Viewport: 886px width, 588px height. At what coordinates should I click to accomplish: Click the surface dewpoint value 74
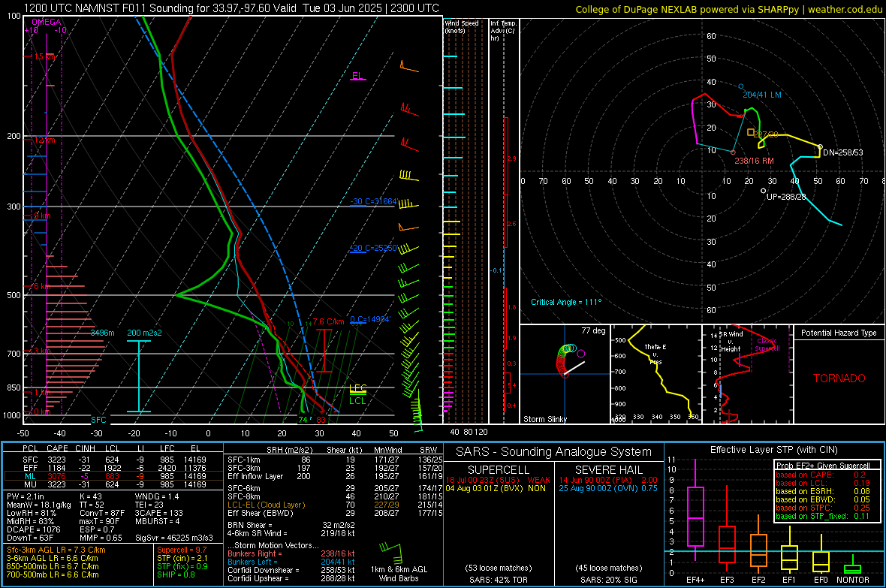click(x=303, y=420)
